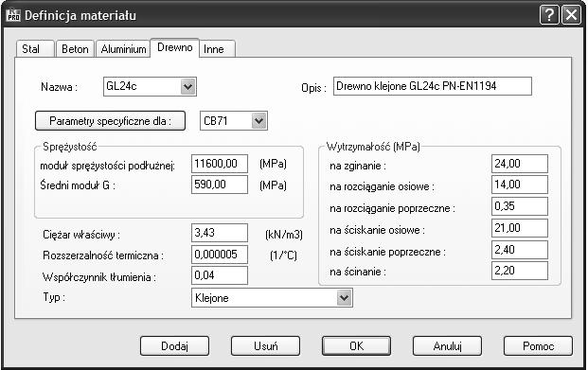This screenshot has width=588, height=370.
Task: Click the Anuluj button
Action: (447, 345)
